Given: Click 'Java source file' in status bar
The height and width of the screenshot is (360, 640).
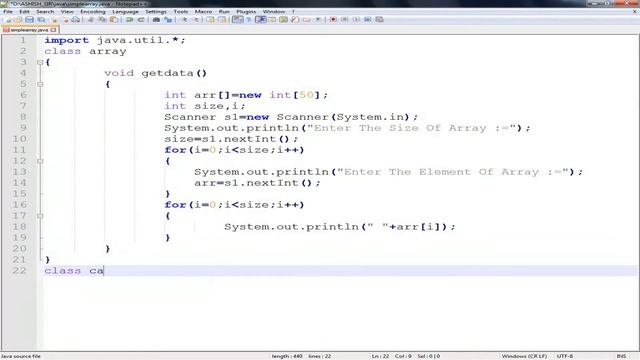Looking at the screenshot, I should tap(21, 356).
